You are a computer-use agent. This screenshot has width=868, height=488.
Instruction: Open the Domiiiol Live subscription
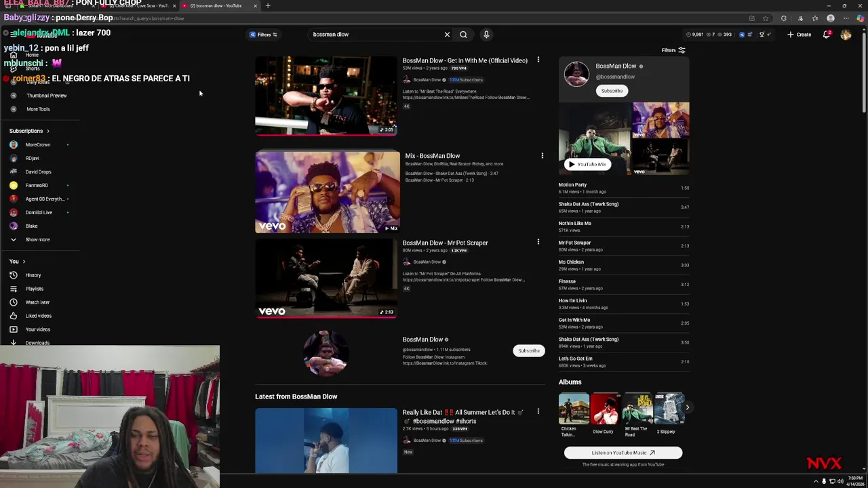38,212
